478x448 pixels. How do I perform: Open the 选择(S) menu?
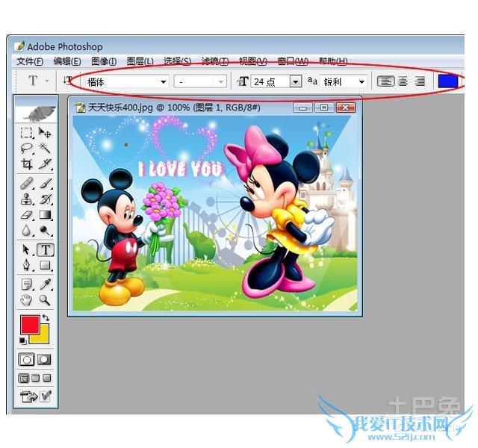[178, 61]
